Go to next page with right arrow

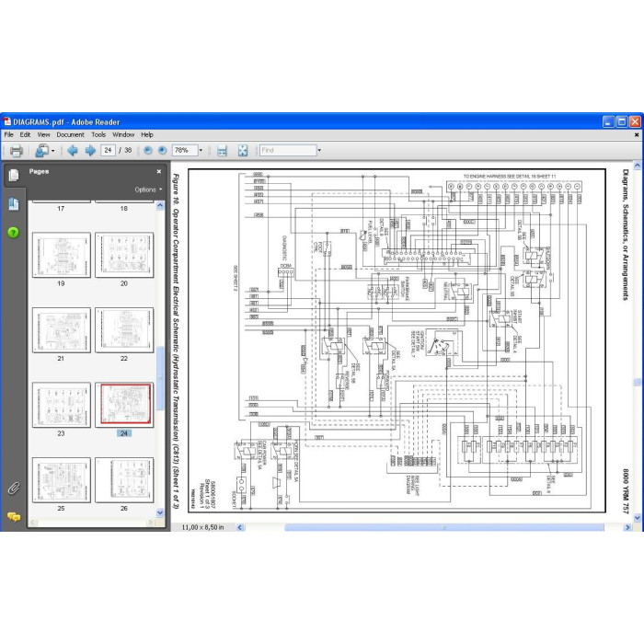[90, 151]
